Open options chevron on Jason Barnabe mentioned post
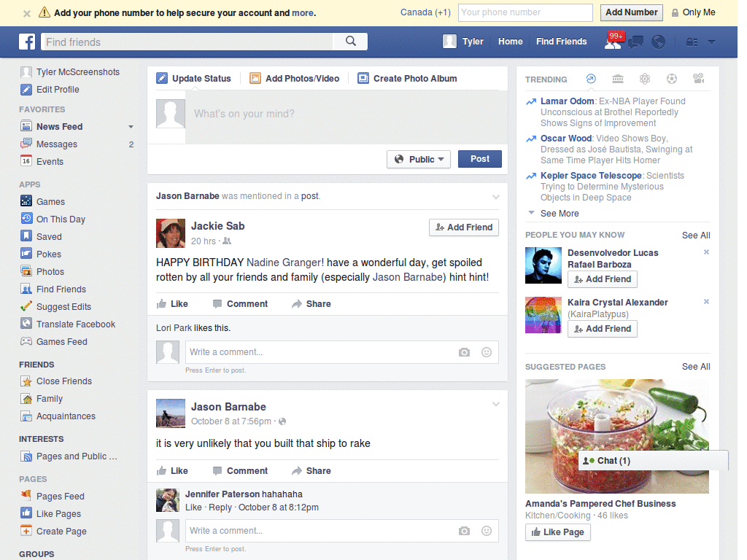747x560 pixels. click(496, 197)
